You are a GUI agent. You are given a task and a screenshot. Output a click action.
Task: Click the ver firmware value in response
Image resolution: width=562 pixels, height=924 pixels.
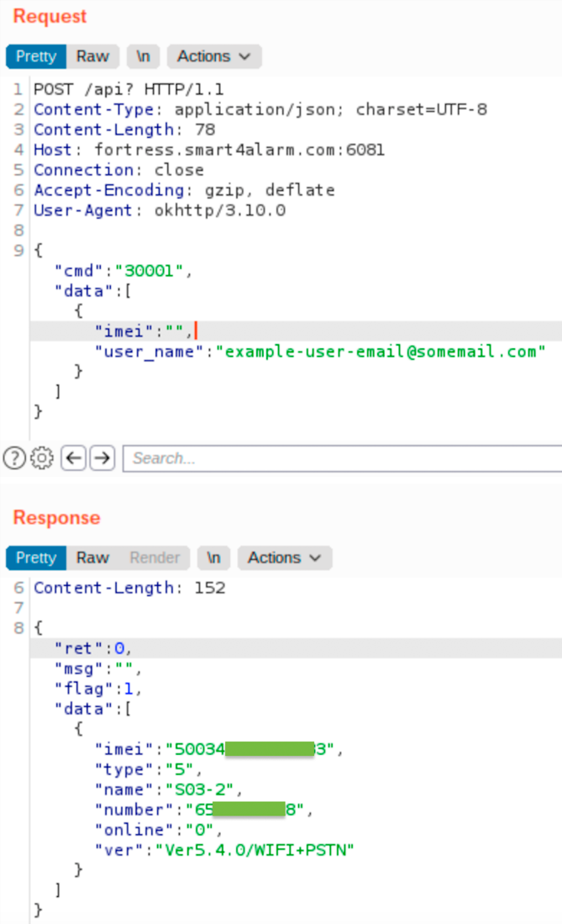tap(251, 850)
